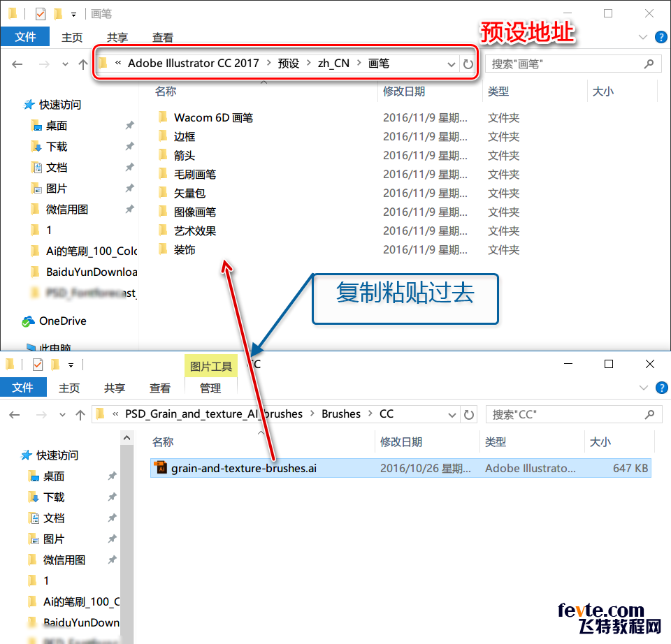Viewport: 671px width, 644px height.
Task: Sort by 类型 column in 画笔 window
Action: [498, 91]
